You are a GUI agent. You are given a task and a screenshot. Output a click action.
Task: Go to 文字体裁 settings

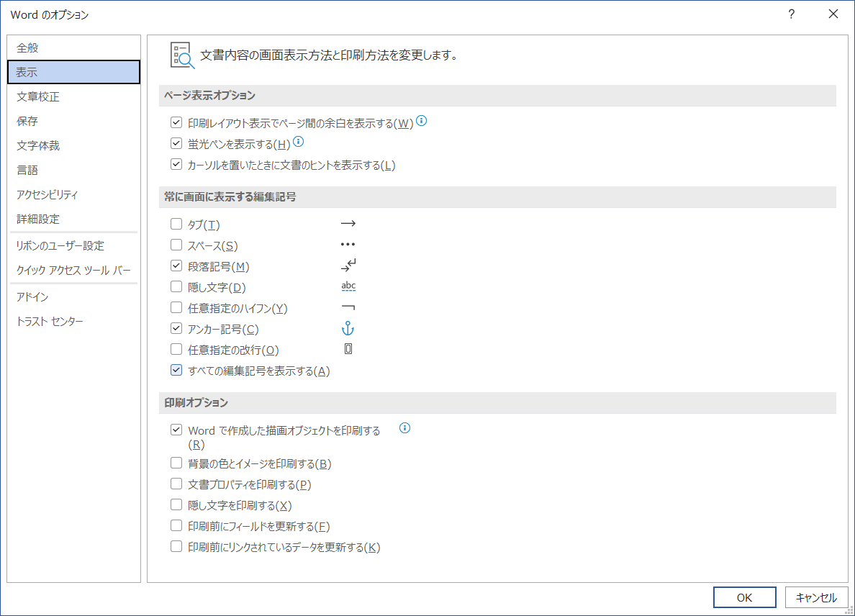coord(73,145)
